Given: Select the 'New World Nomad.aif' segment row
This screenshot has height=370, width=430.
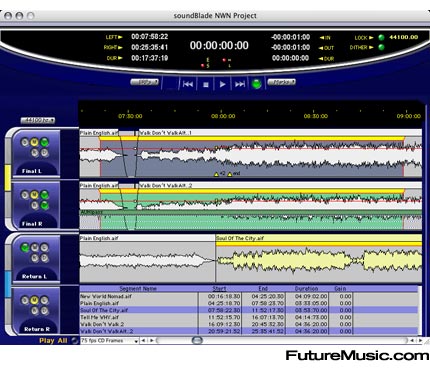Looking at the screenshot, I should 249,296.
